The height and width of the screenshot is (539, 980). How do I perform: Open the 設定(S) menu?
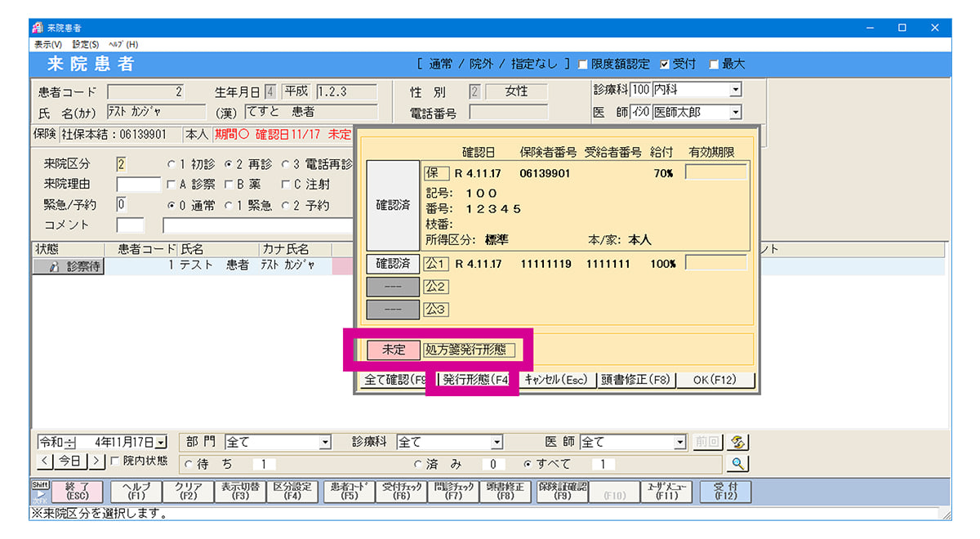[x=85, y=44]
